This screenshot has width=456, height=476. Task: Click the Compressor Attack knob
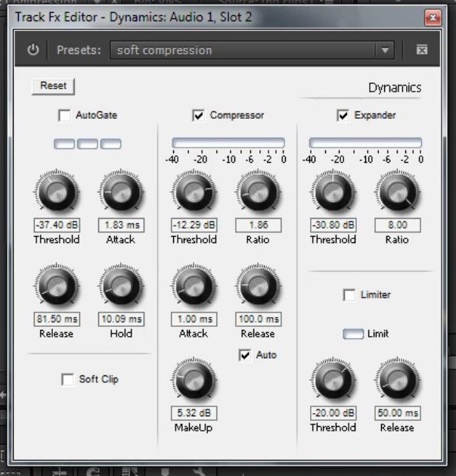coord(194,285)
